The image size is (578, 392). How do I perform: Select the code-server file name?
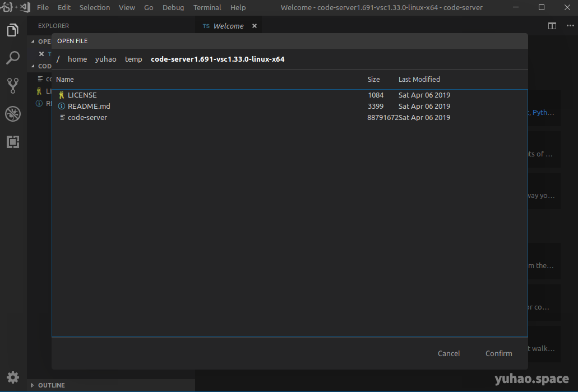[x=87, y=117]
